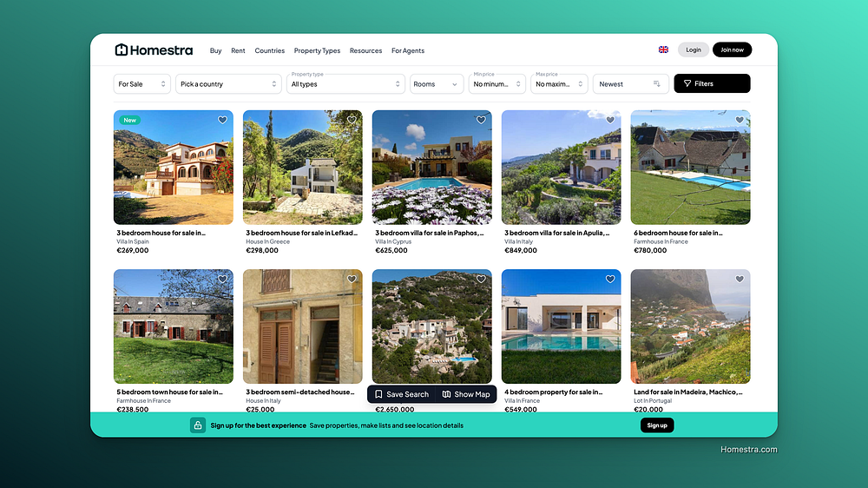Open the Spain villa listing photo
Viewport: 868px width, 488px height.
174,168
